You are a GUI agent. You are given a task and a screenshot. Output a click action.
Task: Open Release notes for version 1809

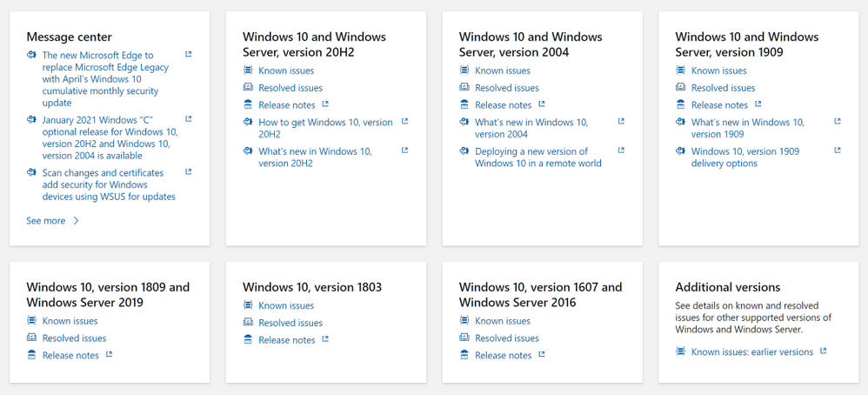click(x=70, y=356)
